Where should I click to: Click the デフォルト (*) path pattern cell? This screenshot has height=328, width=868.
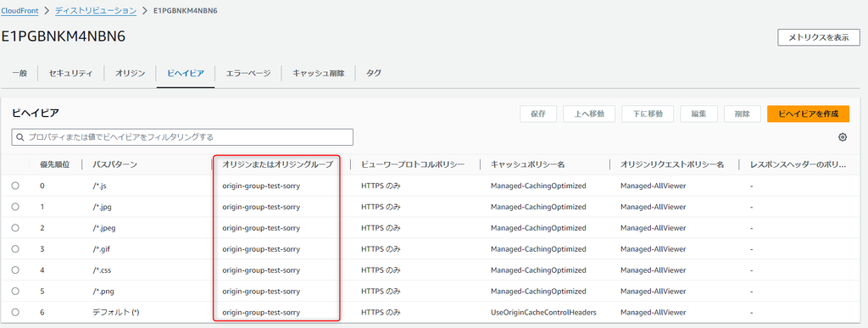(115, 312)
